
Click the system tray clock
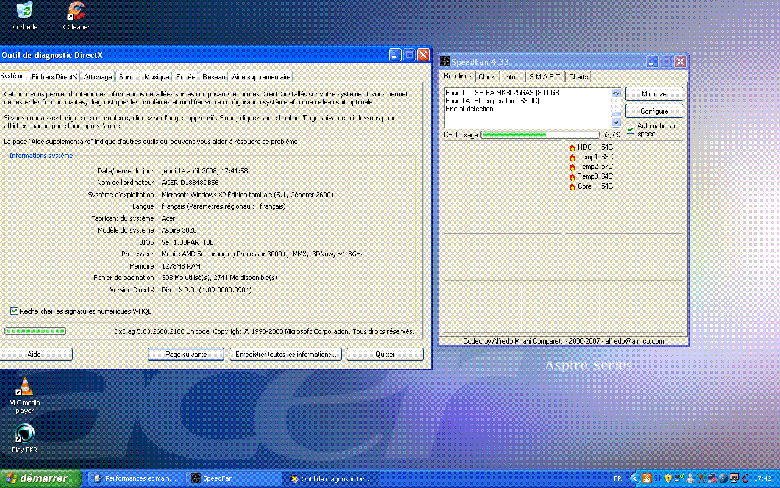point(764,479)
